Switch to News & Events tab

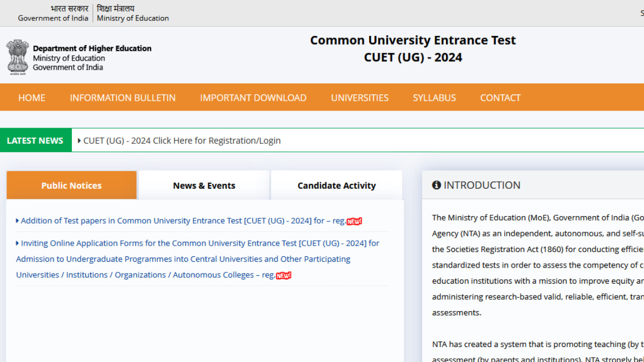click(204, 186)
